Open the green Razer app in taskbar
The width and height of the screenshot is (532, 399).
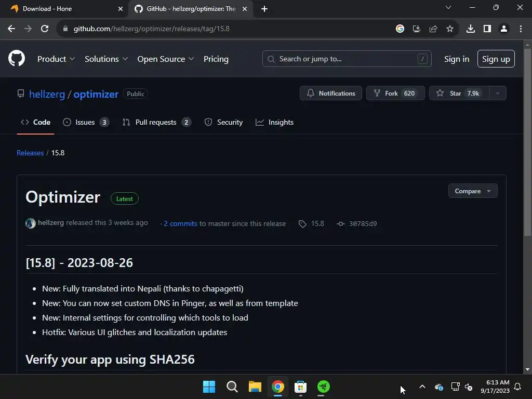click(324, 387)
